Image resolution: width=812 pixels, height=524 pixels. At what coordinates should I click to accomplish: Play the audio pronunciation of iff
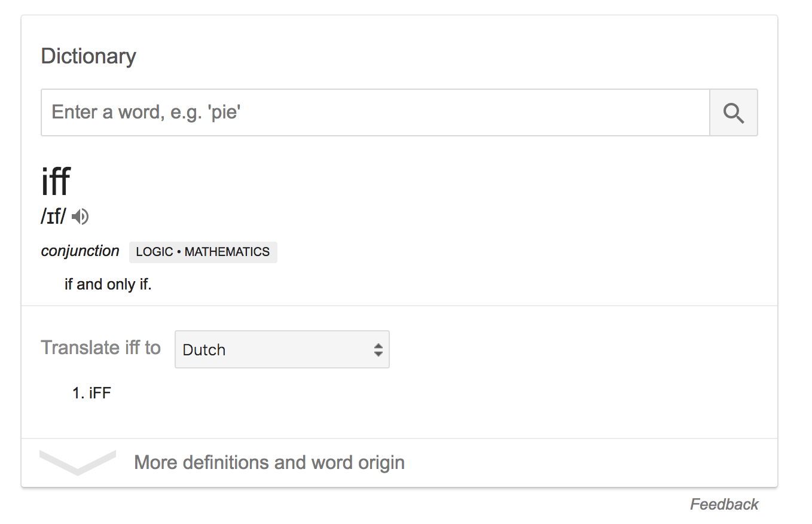click(80, 217)
